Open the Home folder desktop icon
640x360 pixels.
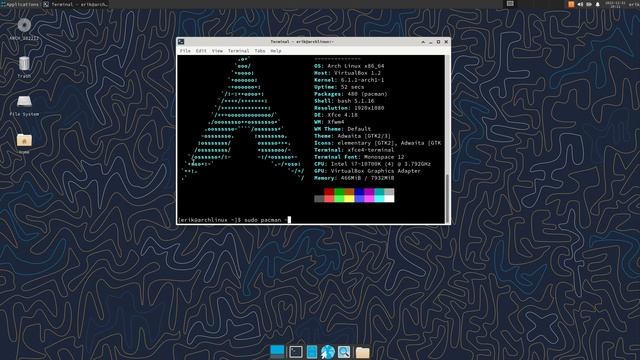coord(24,140)
